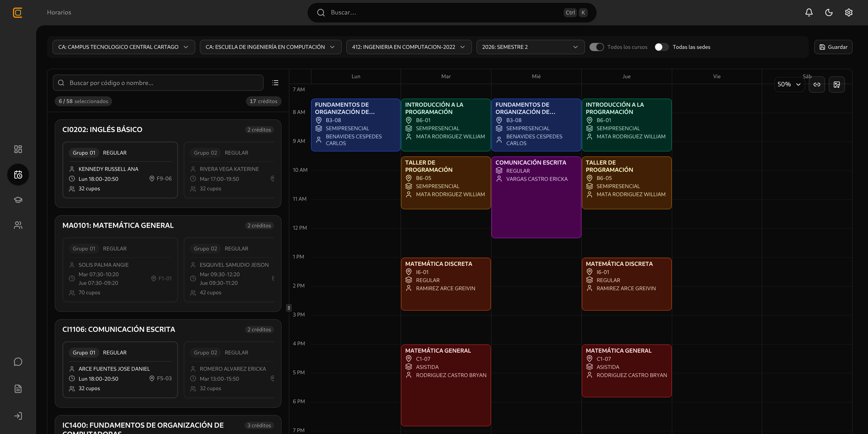
Task: Click the Jue day column header
Action: [626, 76]
